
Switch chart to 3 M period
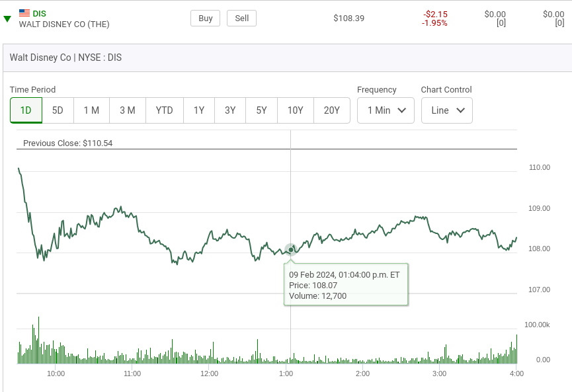[x=128, y=110]
